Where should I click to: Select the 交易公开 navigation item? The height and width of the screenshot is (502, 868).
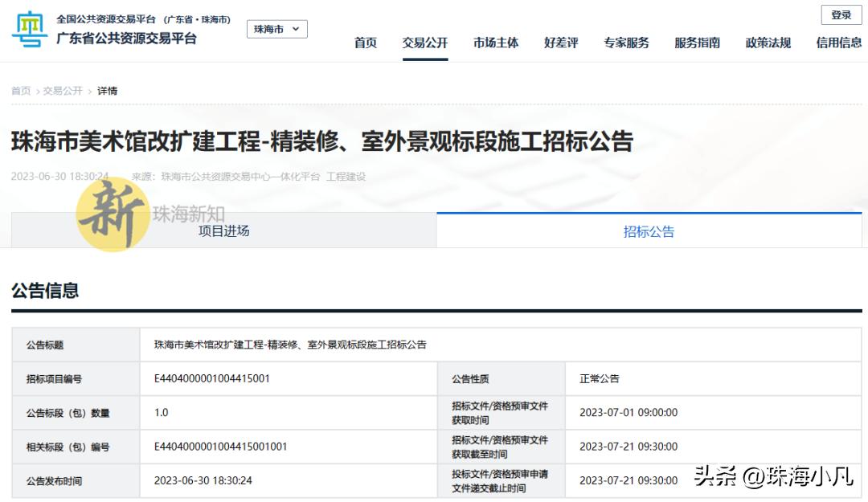pyautogui.click(x=425, y=43)
